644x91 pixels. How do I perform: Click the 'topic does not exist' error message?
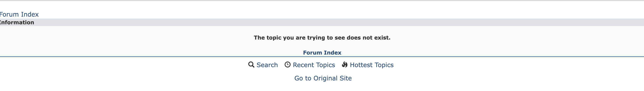[x=322, y=38]
